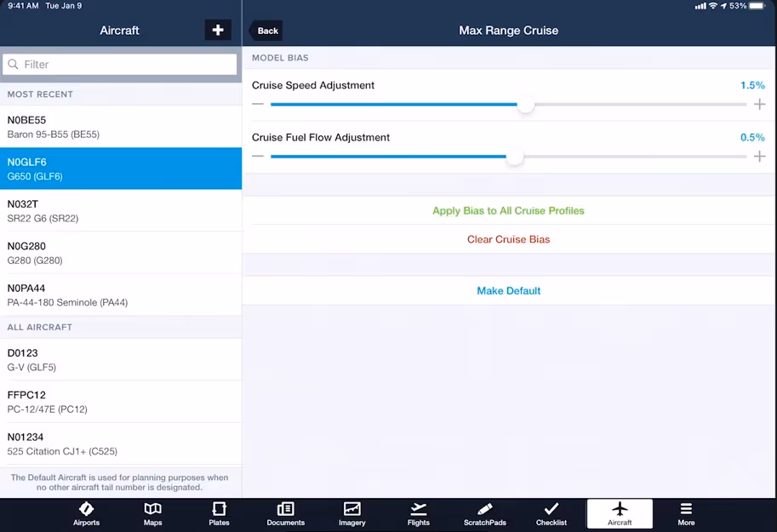Click the search magnifier icon in Filter

14,65
